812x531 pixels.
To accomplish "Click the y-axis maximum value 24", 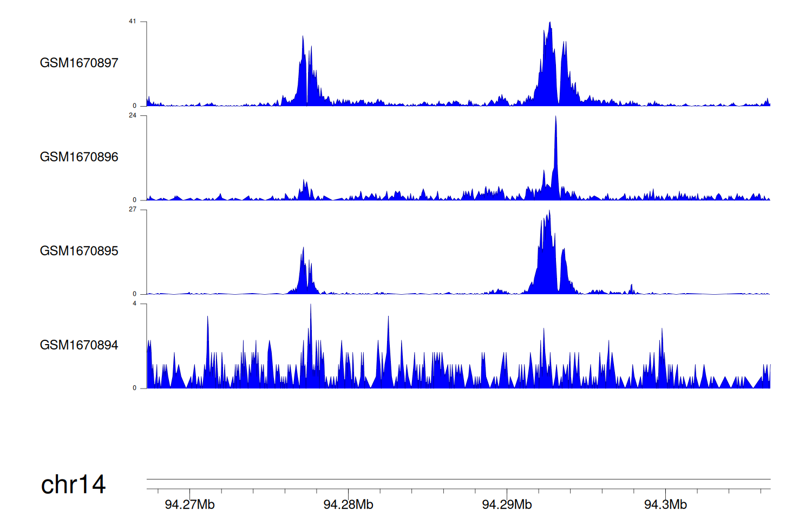I will 133,115.
